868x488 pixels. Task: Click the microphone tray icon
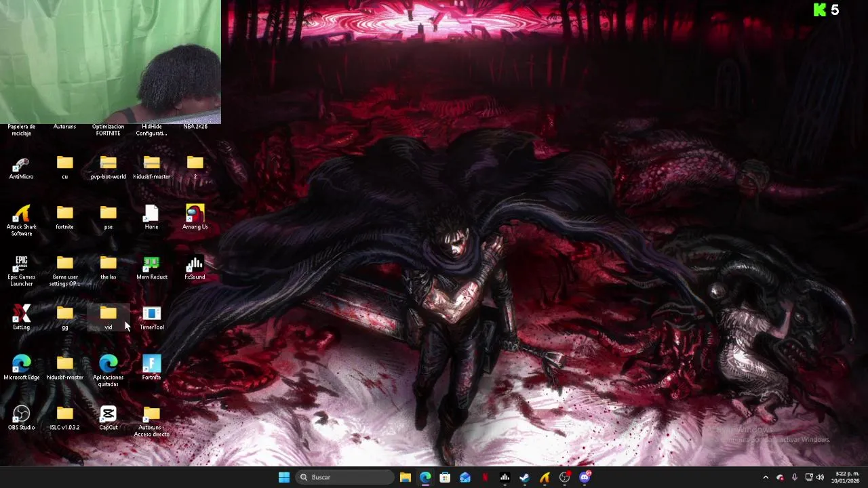794,477
